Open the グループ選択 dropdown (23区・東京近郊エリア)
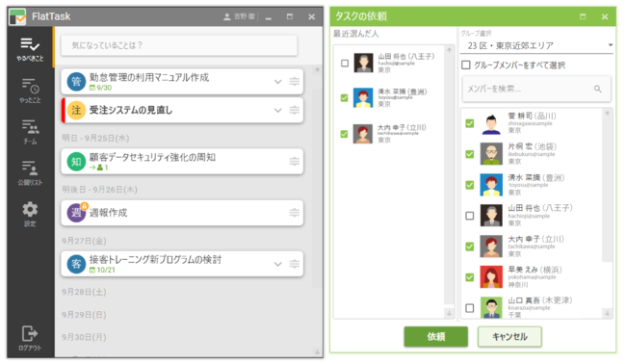626x364 pixels. coord(537,45)
